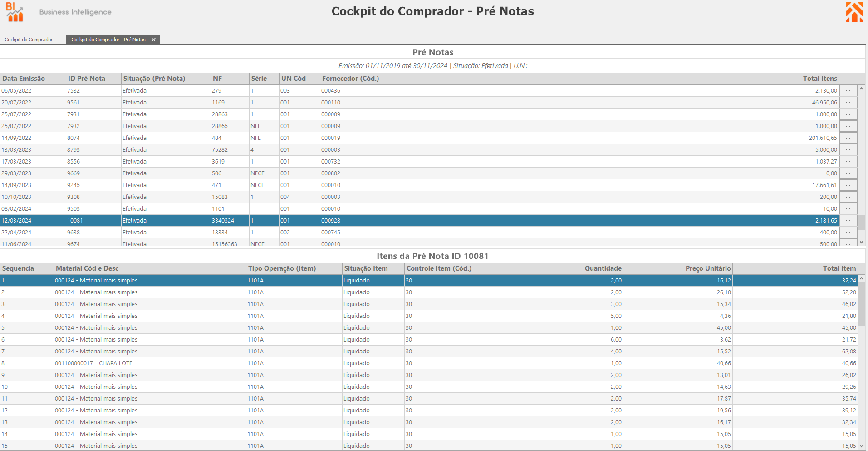Open the ellipsis button for Pré Nota 8793

pyautogui.click(x=848, y=150)
